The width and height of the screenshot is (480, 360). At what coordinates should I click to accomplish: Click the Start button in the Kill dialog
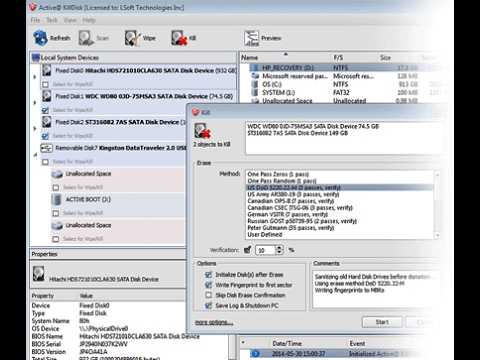point(382,322)
